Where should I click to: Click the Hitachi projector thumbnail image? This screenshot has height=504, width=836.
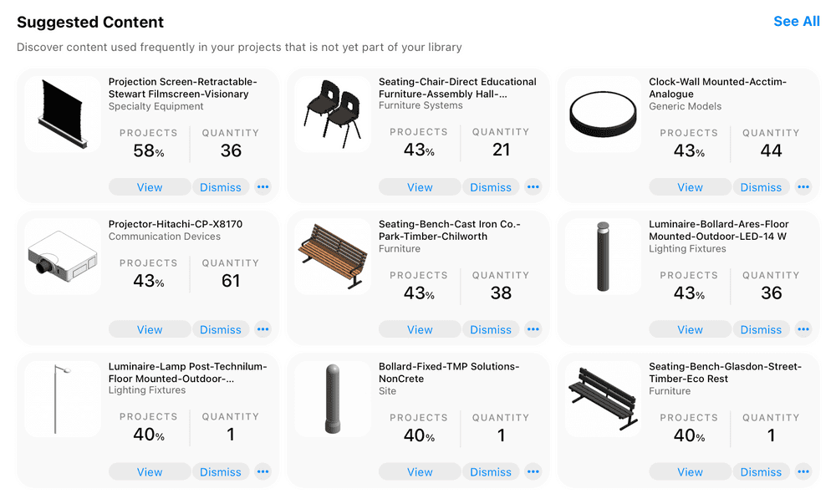point(62,255)
